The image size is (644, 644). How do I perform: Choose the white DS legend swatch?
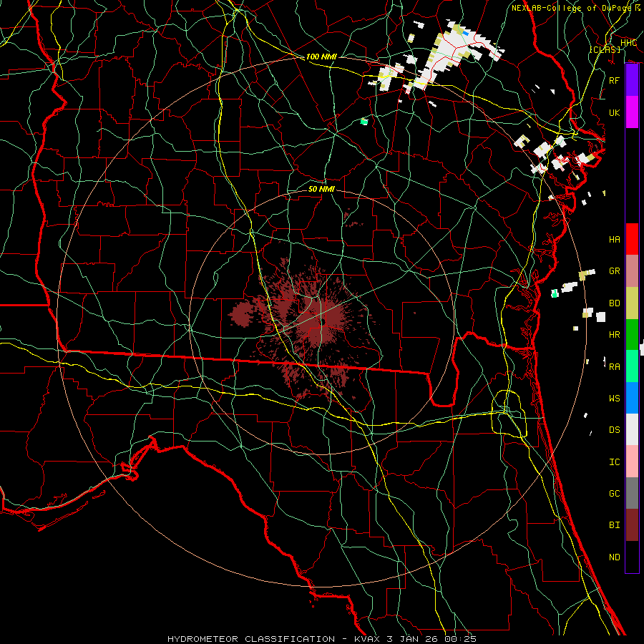point(632,429)
